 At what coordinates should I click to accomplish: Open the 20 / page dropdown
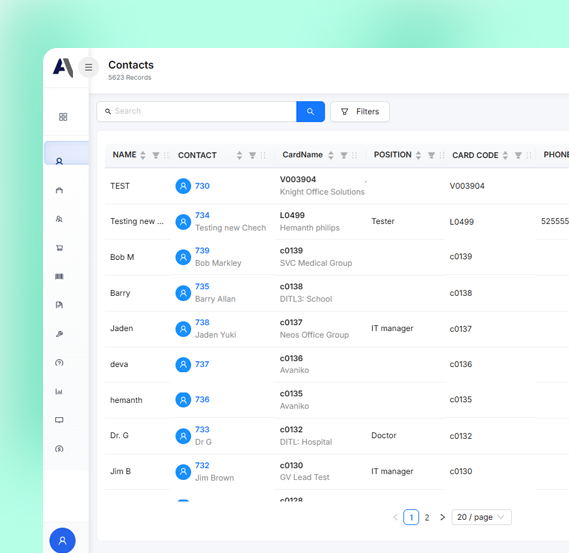482,517
